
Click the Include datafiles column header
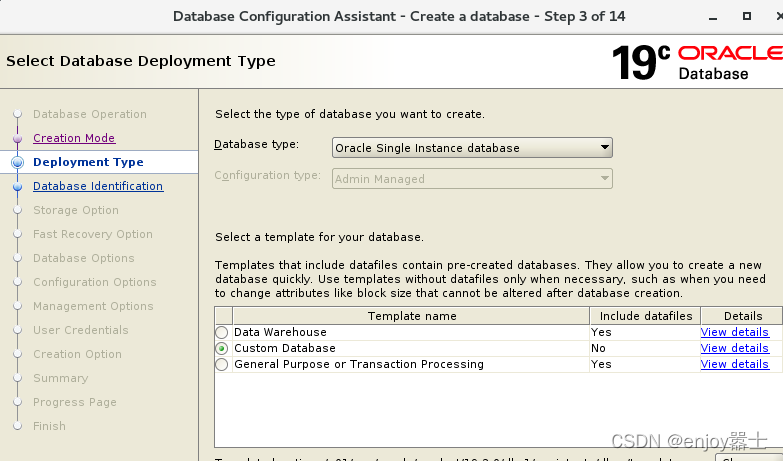645,316
